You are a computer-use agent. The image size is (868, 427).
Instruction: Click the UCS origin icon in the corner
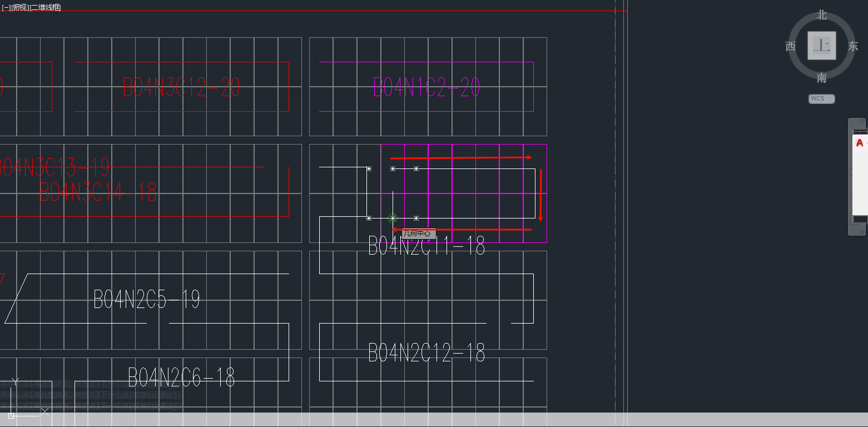click(x=11, y=415)
